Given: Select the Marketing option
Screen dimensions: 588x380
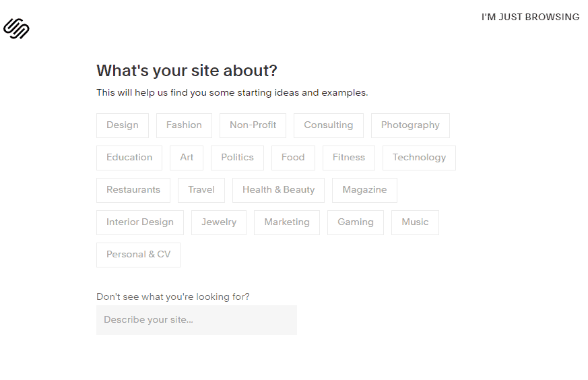Looking at the screenshot, I should 287,222.
